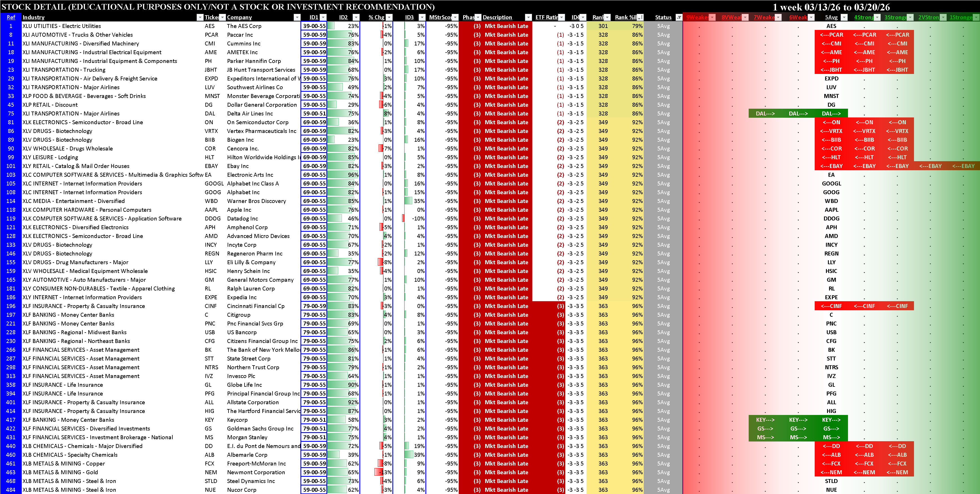Expand the MStrScore filter dropdown
The height and width of the screenshot is (494, 980).
pyautogui.click(x=455, y=17)
